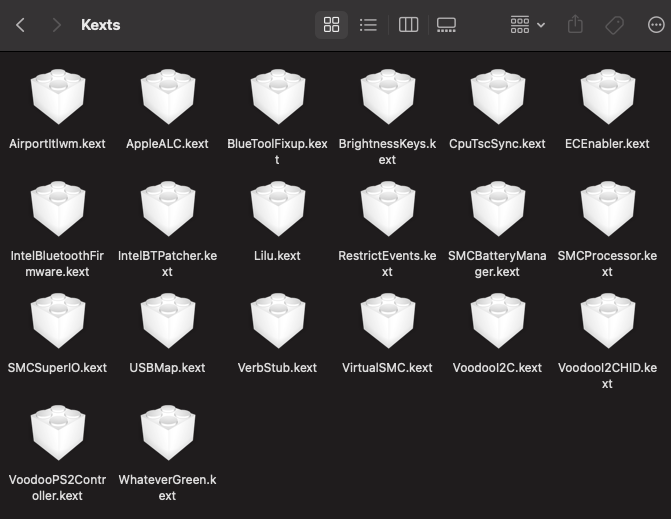Select the ECEnabler.kext file
Screen dimensions: 671x519
click(x=607, y=97)
